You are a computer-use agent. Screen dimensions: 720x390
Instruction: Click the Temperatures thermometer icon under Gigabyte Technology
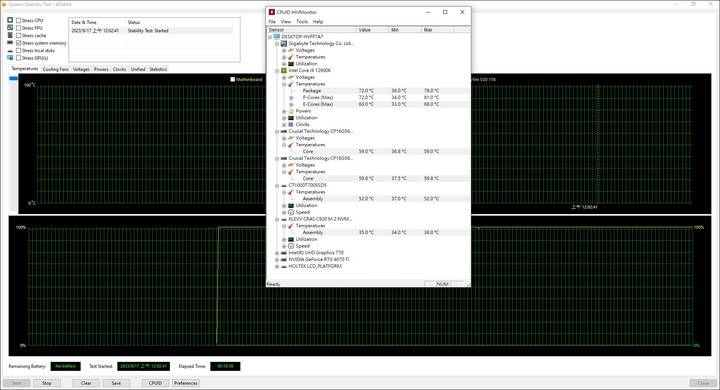coord(291,57)
